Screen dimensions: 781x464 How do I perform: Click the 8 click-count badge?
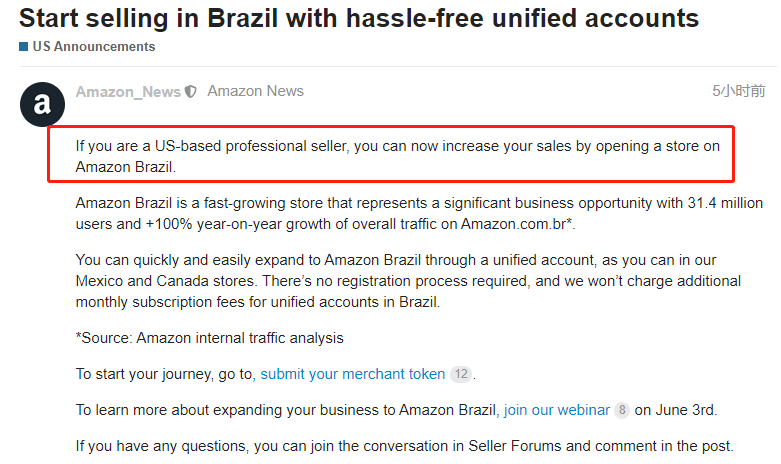(621, 410)
